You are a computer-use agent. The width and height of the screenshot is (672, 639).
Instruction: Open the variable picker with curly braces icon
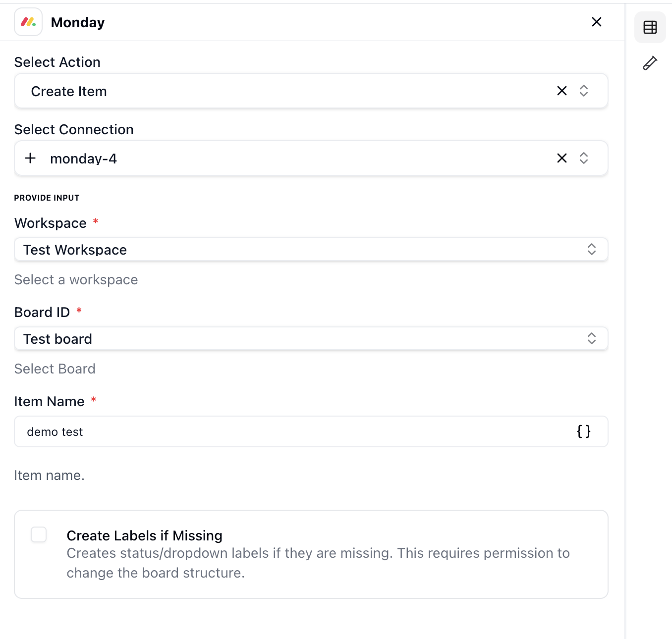pyautogui.click(x=583, y=431)
